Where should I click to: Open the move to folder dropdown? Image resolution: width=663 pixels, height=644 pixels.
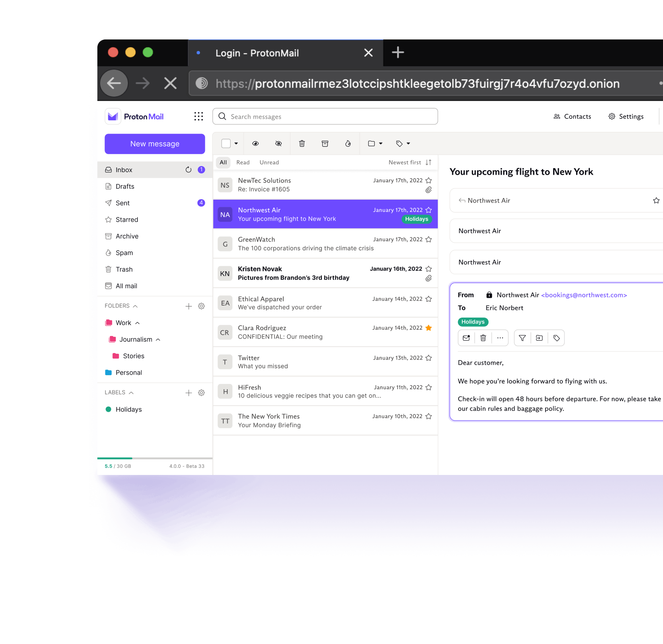coord(375,144)
